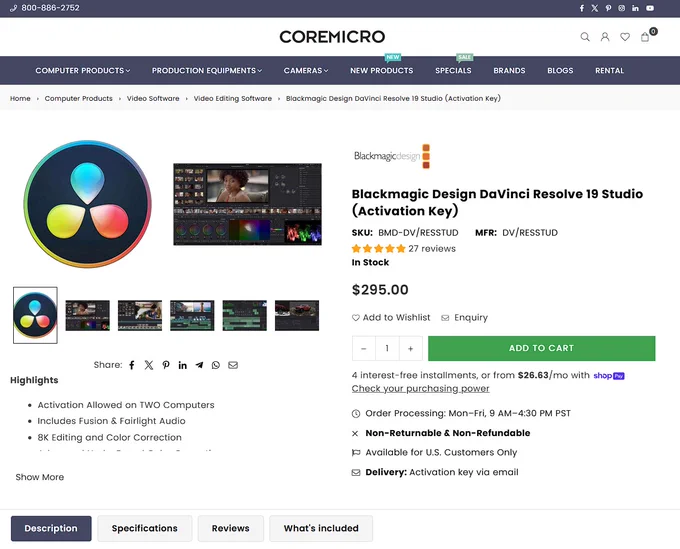The height and width of the screenshot is (549, 680).
Task: Switch to What's included tab
Action: tap(321, 529)
